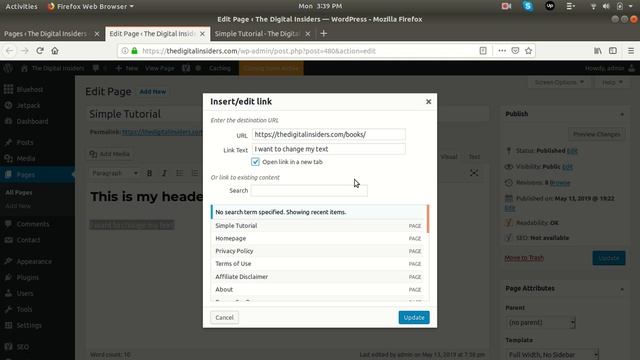Focus the Search existing content field
The width and height of the screenshot is (640, 360).
[x=309, y=190]
